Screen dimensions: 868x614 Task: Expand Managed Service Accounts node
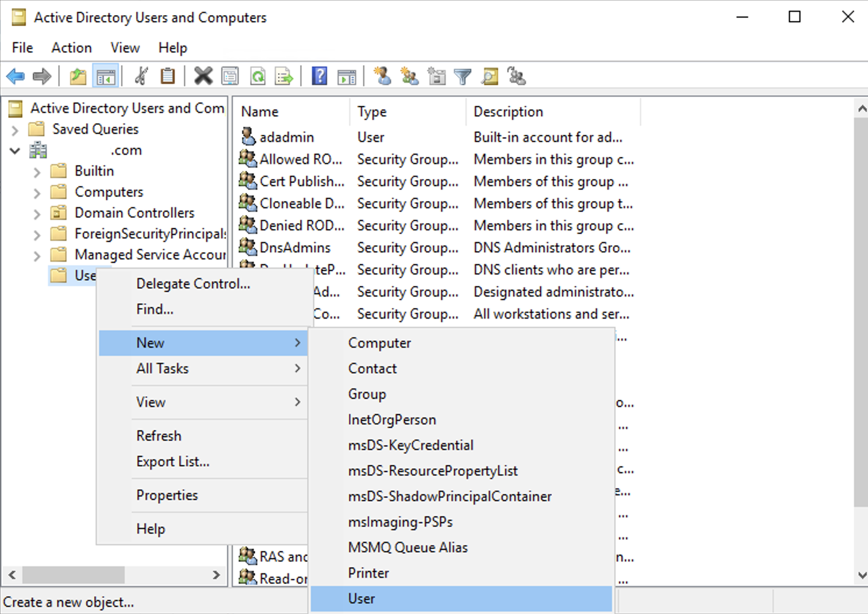tap(37, 255)
